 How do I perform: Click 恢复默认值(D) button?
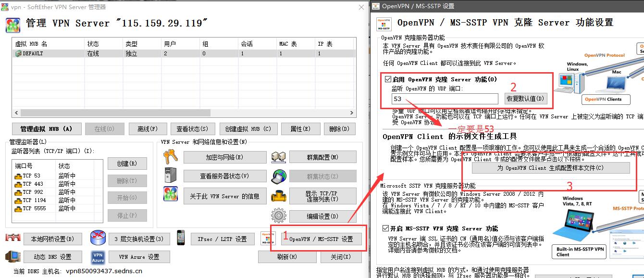click(526, 99)
